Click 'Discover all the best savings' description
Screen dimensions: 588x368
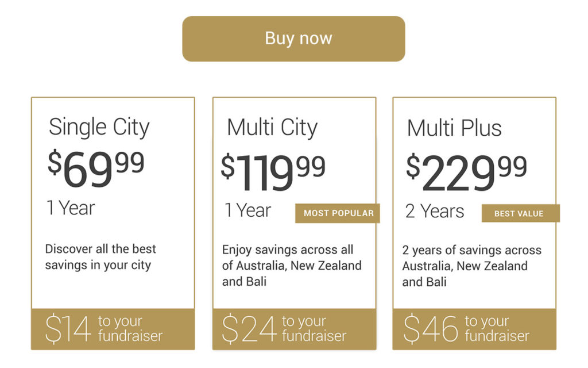tap(100, 257)
